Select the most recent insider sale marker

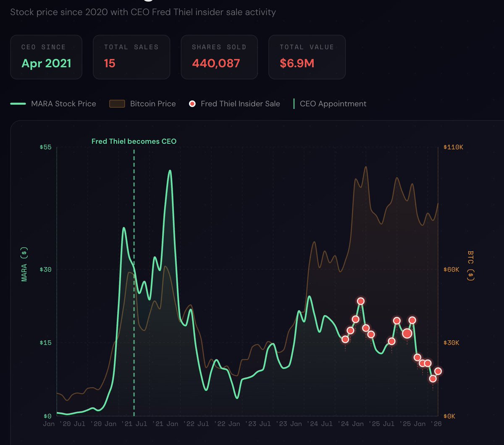(438, 371)
